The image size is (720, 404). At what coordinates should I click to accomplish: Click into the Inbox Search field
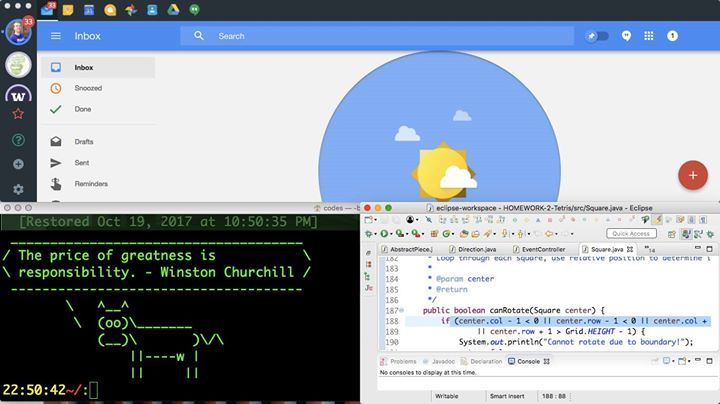point(377,36)
